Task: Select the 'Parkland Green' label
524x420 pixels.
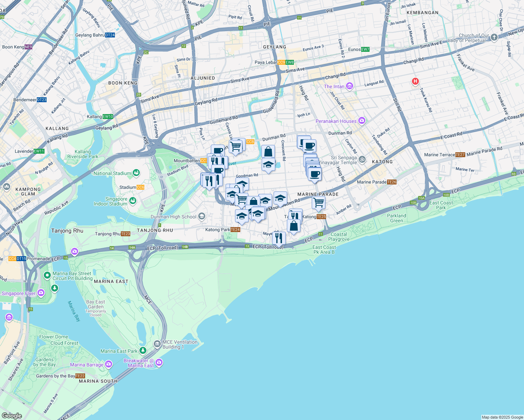Action: tap(397, 218)
